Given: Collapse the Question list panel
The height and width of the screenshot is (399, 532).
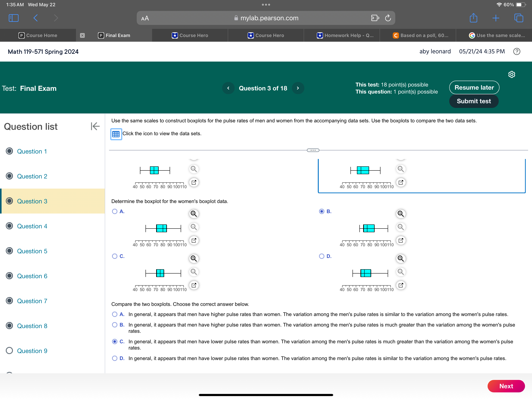Looking at the screenshot, I should [x=95, y=126].
